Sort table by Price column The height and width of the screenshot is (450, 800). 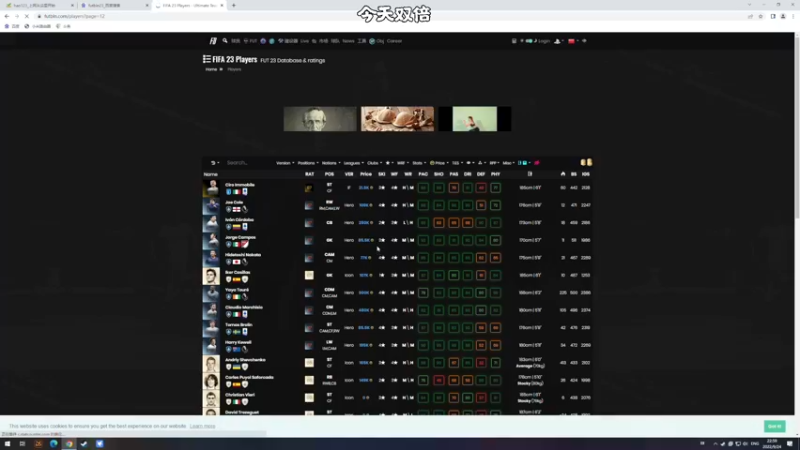pos(366,174)
